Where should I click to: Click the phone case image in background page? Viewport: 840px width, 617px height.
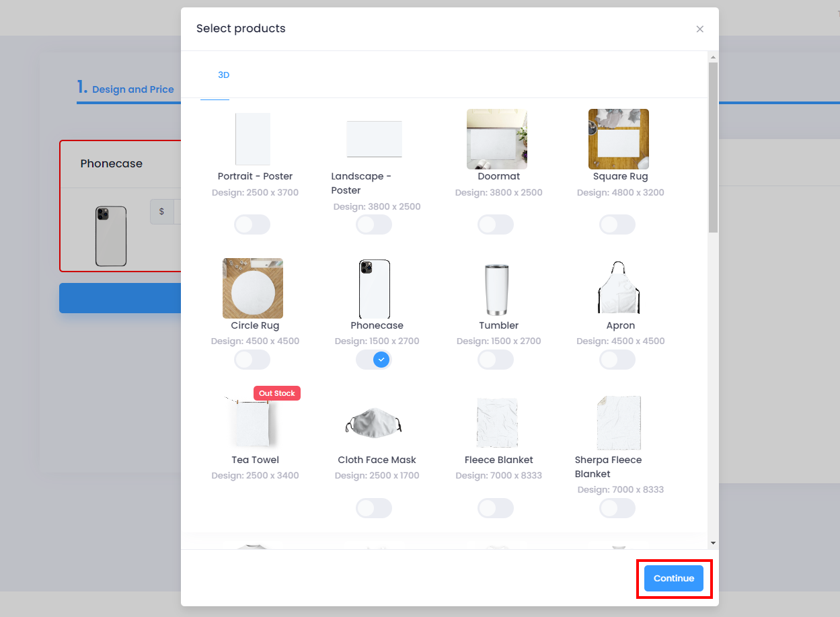(x=111, y=236)
